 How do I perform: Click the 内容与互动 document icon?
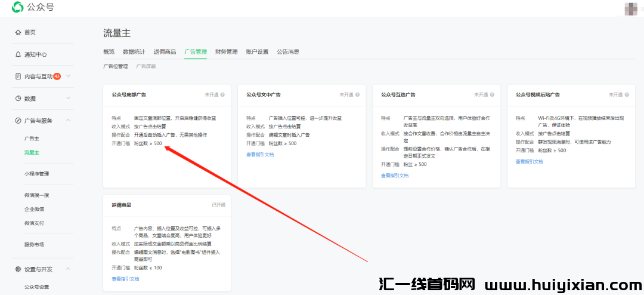[18, 76]
